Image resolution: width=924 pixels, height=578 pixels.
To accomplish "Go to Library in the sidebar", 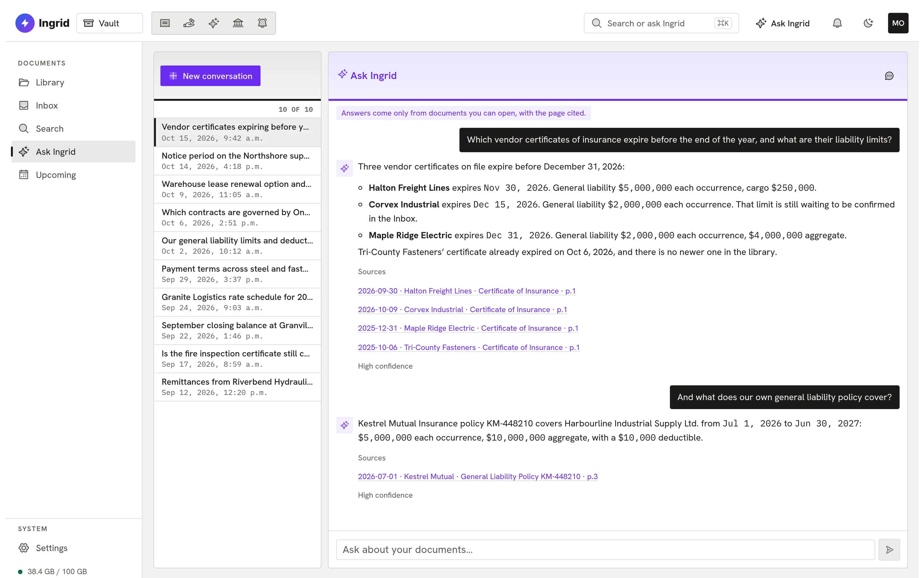I will point(73,83).
